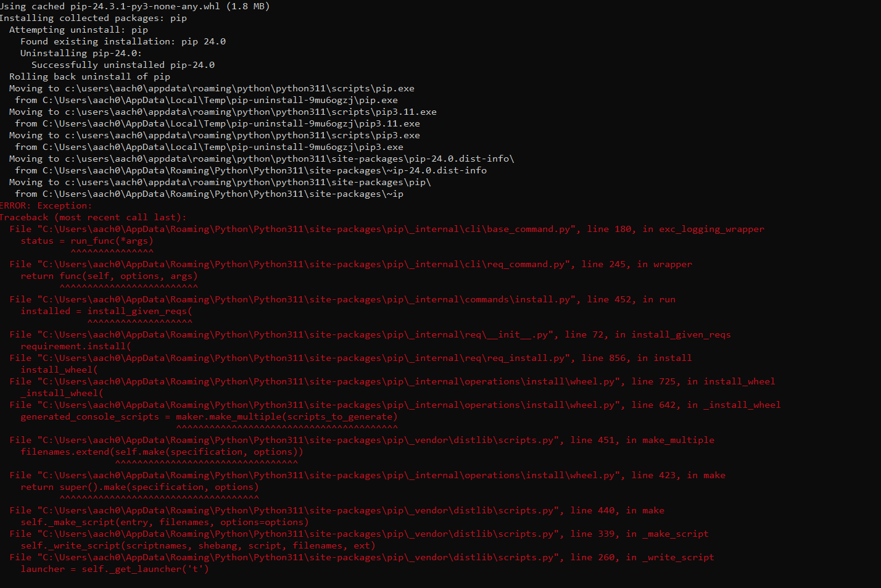Click 'installed = install_given_reqs(' code line

tap(106, 311)
